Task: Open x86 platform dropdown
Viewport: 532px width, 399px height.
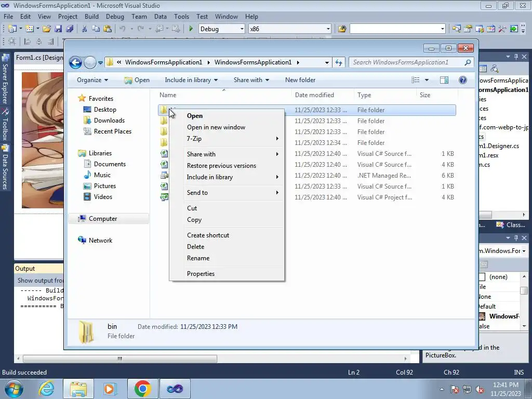Action: click(x=328, y=29)
